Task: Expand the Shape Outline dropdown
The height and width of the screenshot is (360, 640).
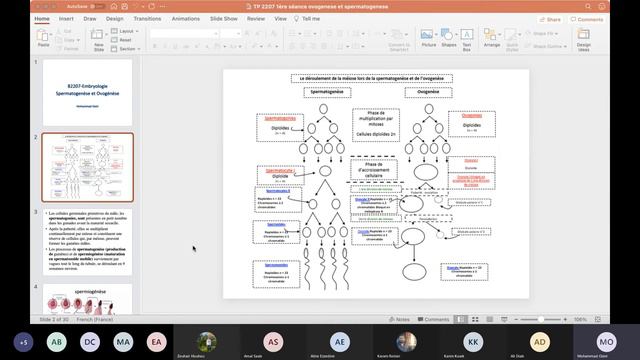Action: (565, 46)
